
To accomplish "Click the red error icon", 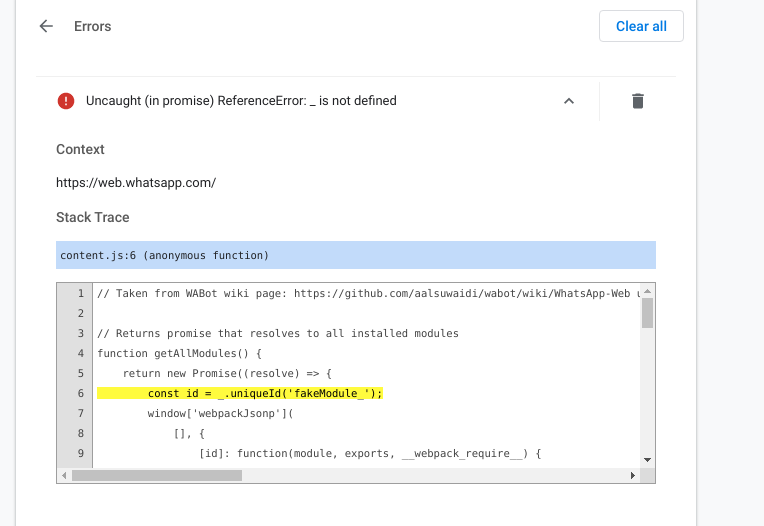I will (x=66, y=101).
